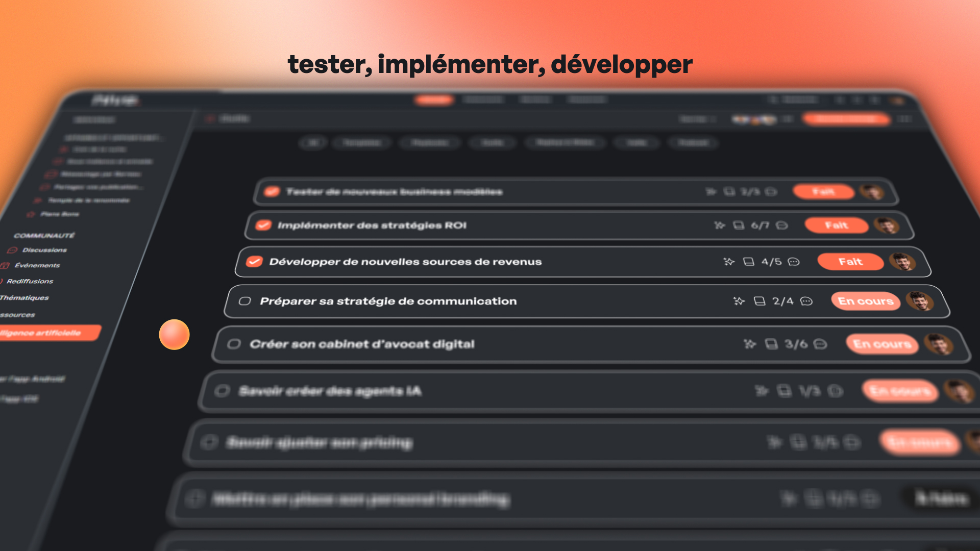This screenshot has width=980, height=551.
Task: Click the sparkle icon on 'Développer de nouvelles sources' row
Action: (729, 262)
